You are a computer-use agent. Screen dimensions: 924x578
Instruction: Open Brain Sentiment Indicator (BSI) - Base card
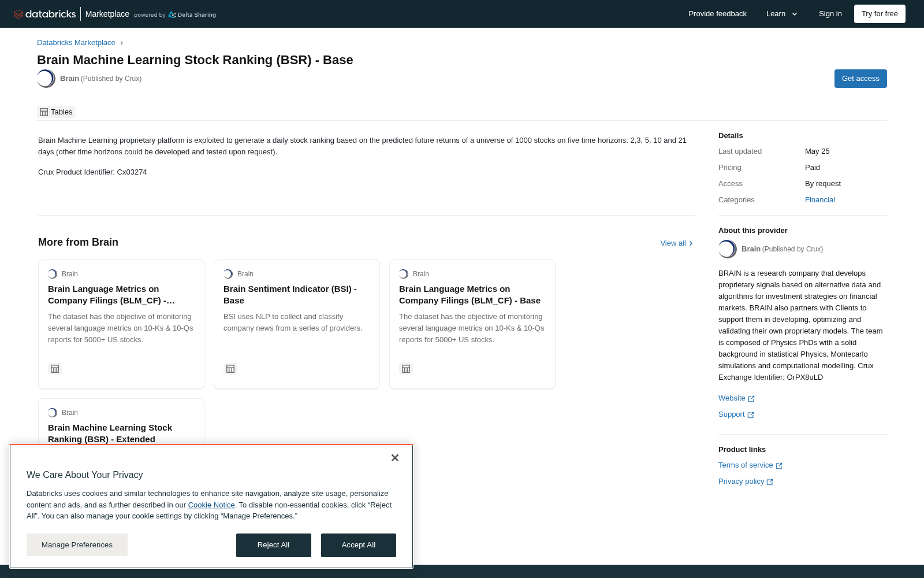point(297,324)
